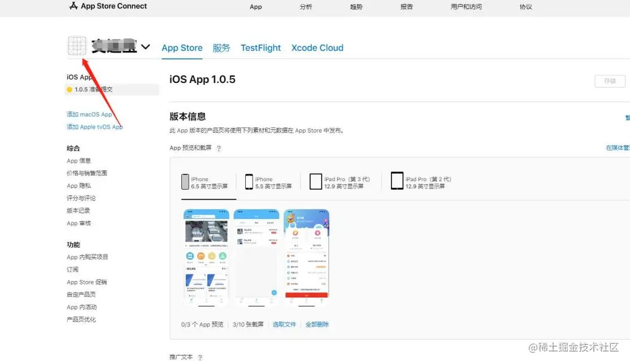Screen dimensions: 630x364
Task: Switch to the 服务 tab
Action: coord(221,48)
